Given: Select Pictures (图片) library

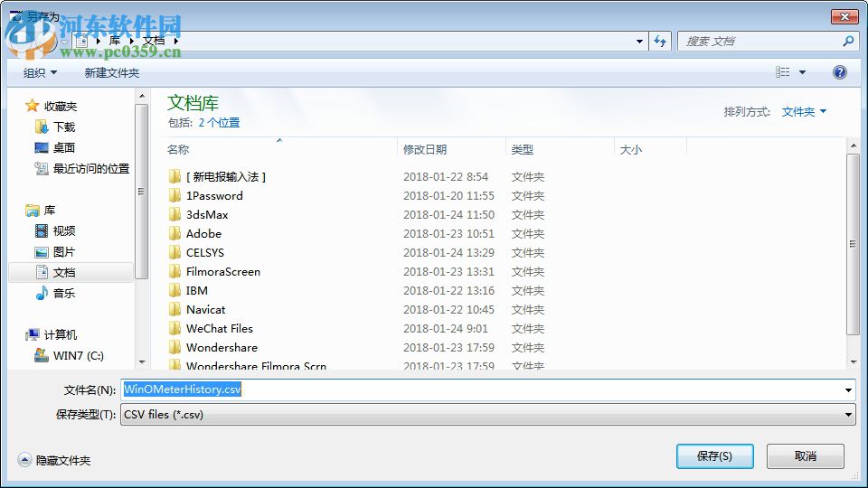Looking at the screenshot, I should pyautogui.click(x=55, y=252).
